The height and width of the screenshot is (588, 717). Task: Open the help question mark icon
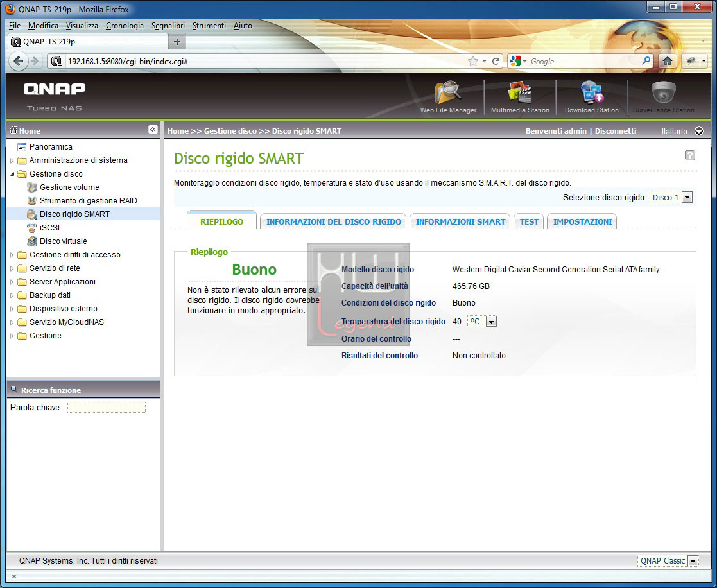coord(689,155)
